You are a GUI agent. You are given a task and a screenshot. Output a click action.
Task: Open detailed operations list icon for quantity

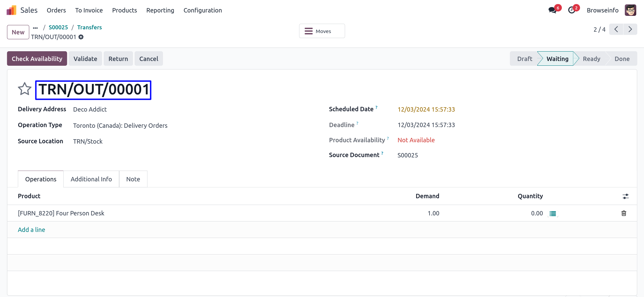553,213
